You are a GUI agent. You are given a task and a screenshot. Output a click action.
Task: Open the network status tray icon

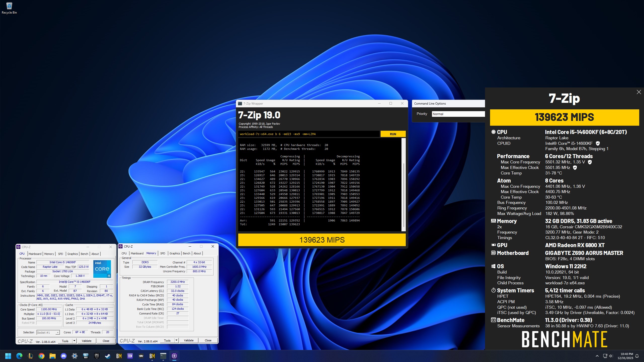[605, 356]
